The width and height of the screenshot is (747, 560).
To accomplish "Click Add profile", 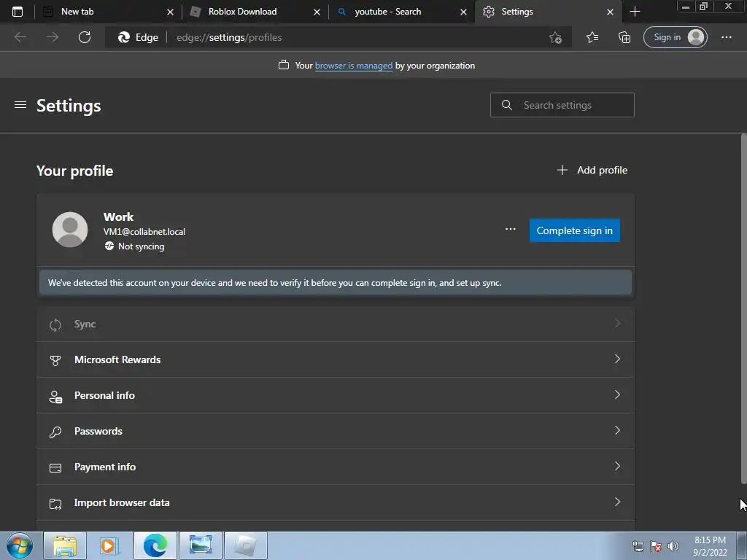I will [x=592, y=170].
